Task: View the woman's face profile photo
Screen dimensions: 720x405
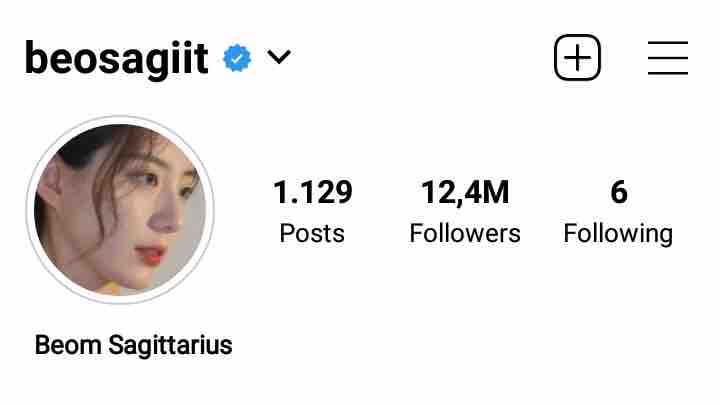Action: 120,210
